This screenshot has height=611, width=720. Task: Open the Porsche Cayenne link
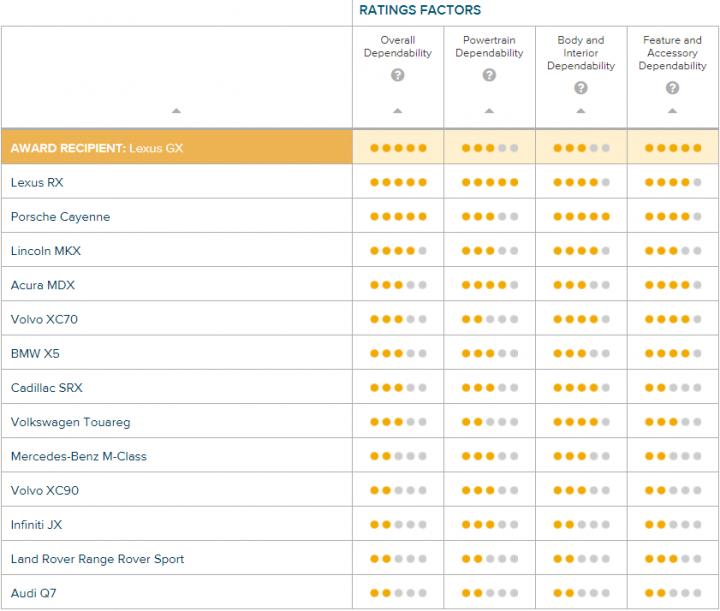[x=60, y=217]
